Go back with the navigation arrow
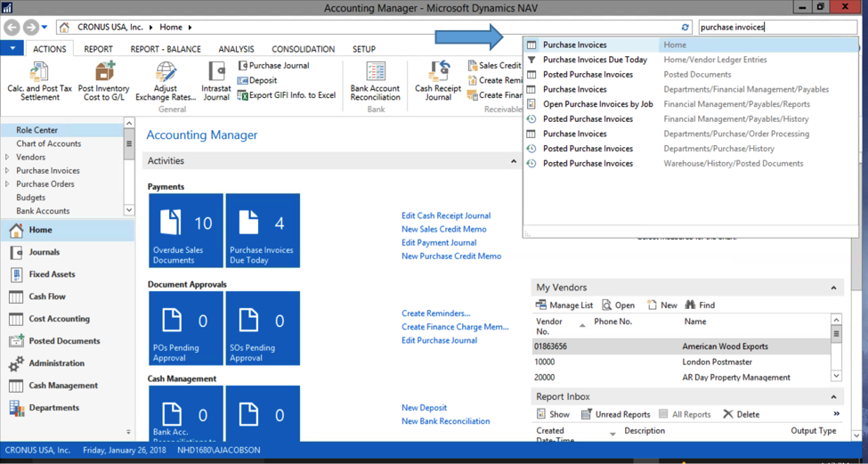 12,27
